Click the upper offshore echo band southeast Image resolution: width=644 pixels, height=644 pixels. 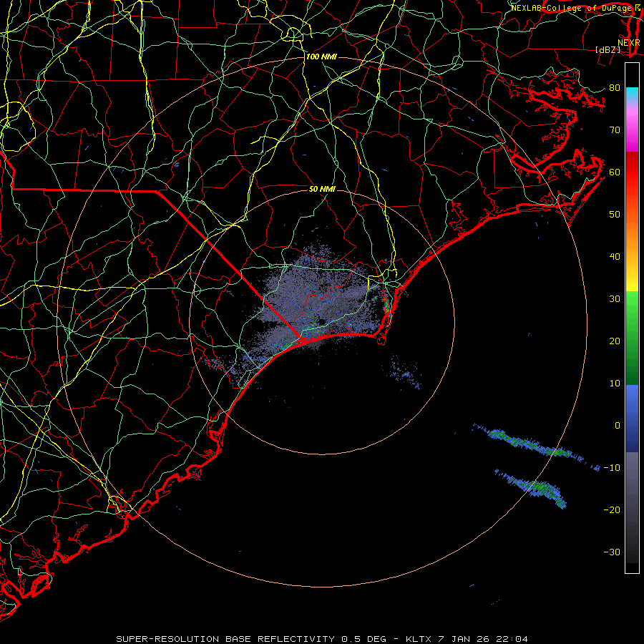(x=536, y=447)
